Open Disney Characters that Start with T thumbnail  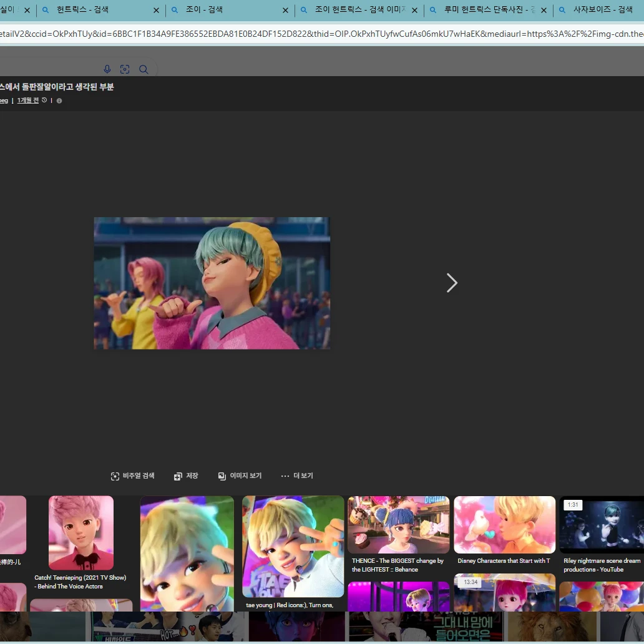pyautogui.click(x=504, y=524)
